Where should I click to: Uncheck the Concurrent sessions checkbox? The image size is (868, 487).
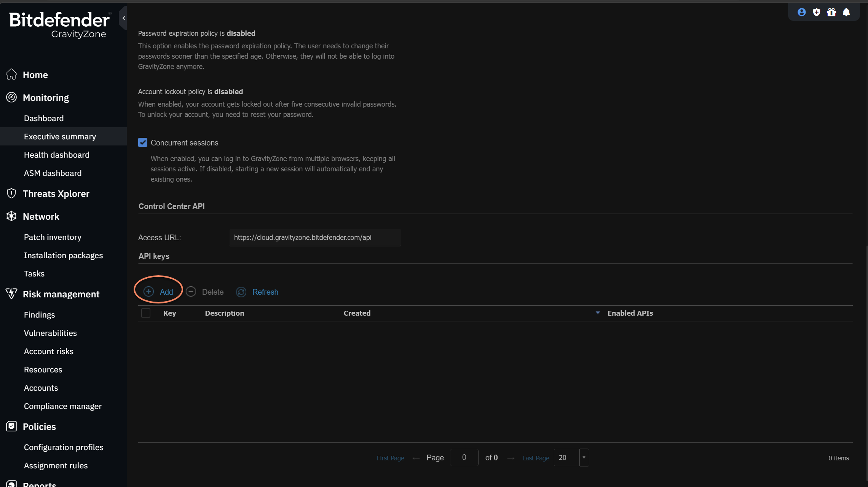coord(143,142)
